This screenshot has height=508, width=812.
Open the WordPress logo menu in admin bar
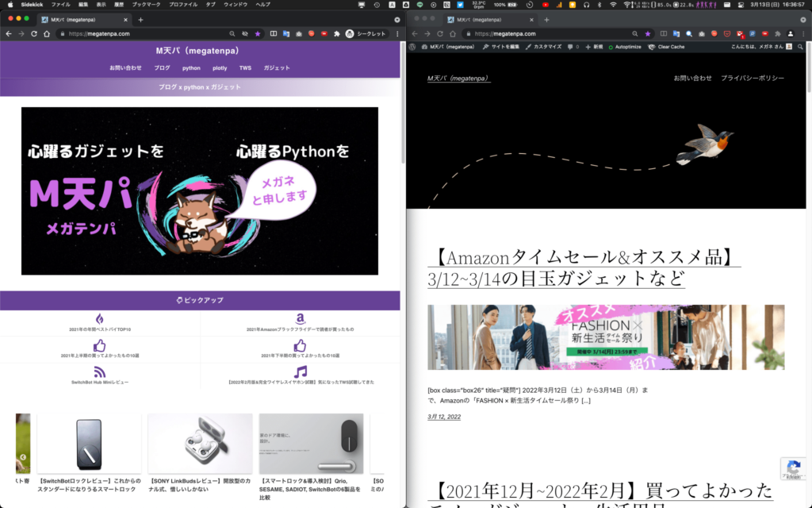coord(412,47)
